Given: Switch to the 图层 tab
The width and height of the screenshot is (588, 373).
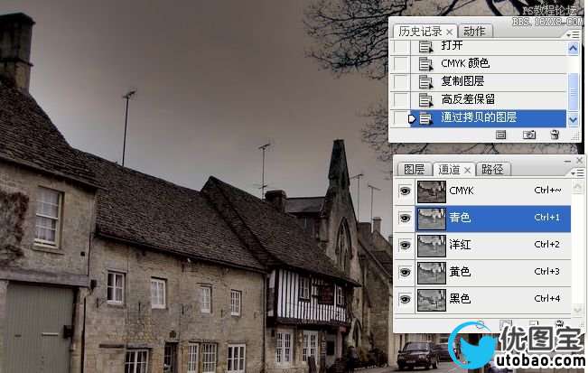Looking at the screenshot, I should point(414,170).
